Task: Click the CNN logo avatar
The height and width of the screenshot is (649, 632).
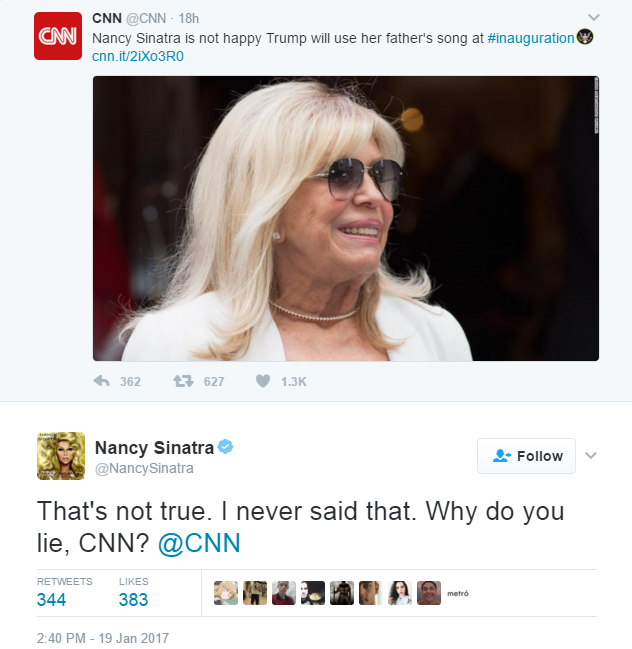Action: coord(58,36)
